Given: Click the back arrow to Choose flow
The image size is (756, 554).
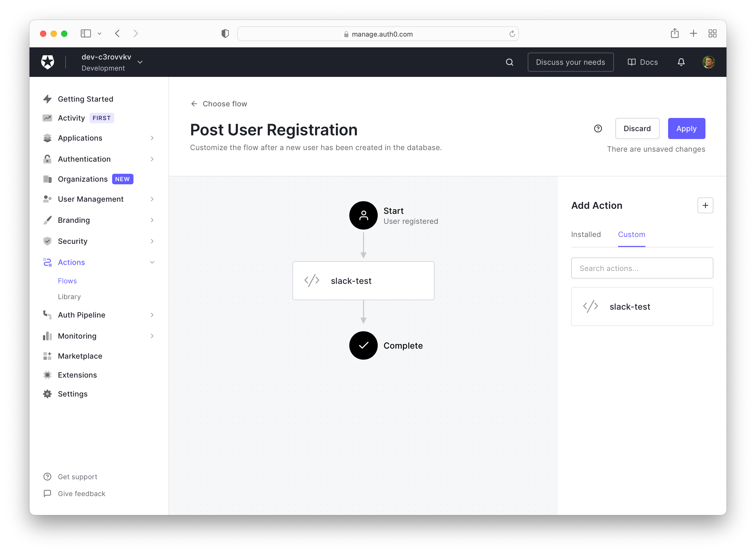Looking at the screenshot, I should pos(195,104).
